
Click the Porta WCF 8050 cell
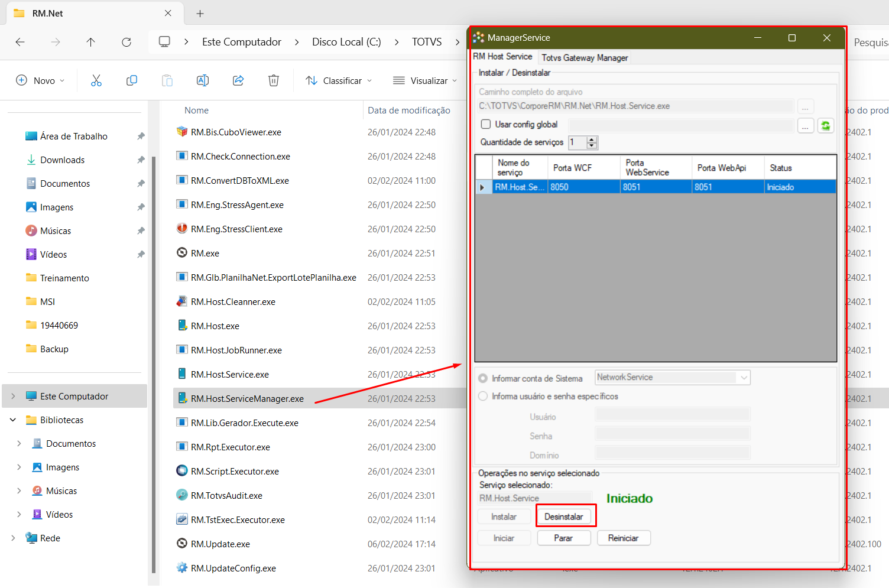click(584, 187)
